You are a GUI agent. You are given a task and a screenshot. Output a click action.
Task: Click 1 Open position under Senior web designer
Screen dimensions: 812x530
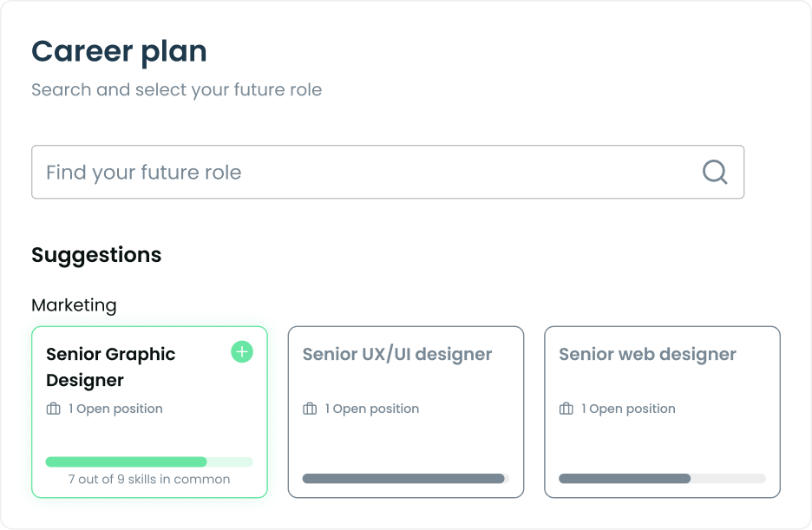pos(628,409)
